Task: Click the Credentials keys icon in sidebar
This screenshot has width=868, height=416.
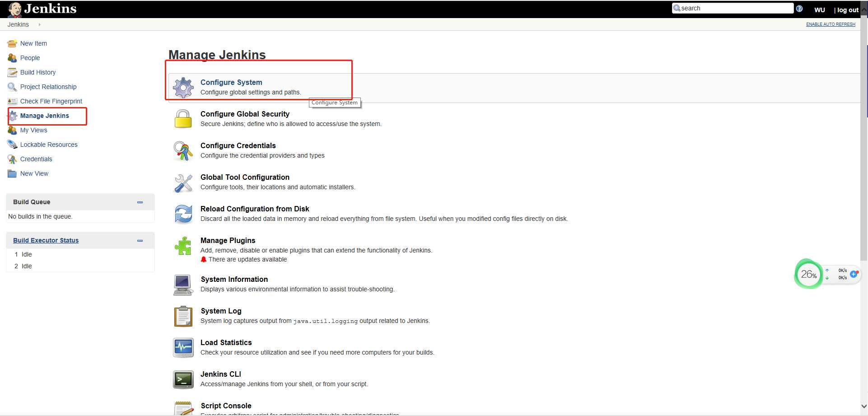Action: pyautogui.click(x=12, y=159)
